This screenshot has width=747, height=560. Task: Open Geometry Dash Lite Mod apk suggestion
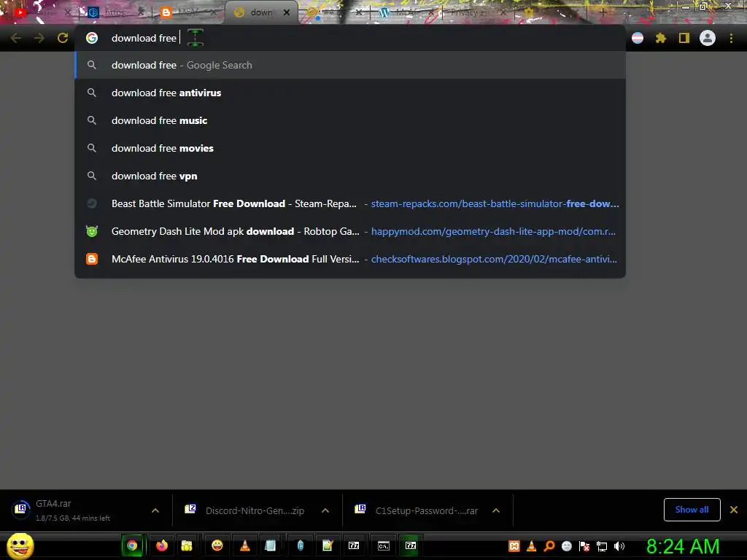350,231
